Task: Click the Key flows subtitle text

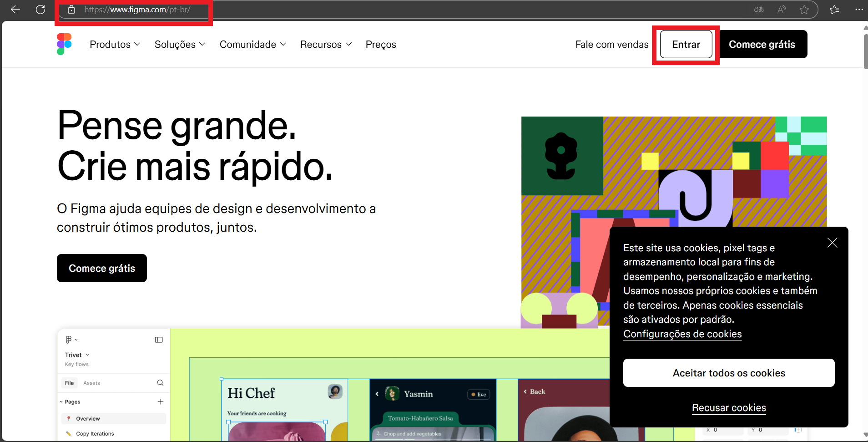Action: 77,364
